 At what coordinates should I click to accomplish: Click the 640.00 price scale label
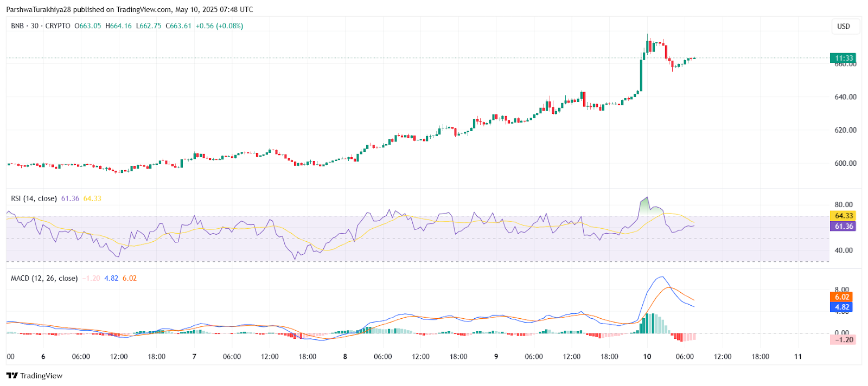pyautogui.click(x=845, y=97)
